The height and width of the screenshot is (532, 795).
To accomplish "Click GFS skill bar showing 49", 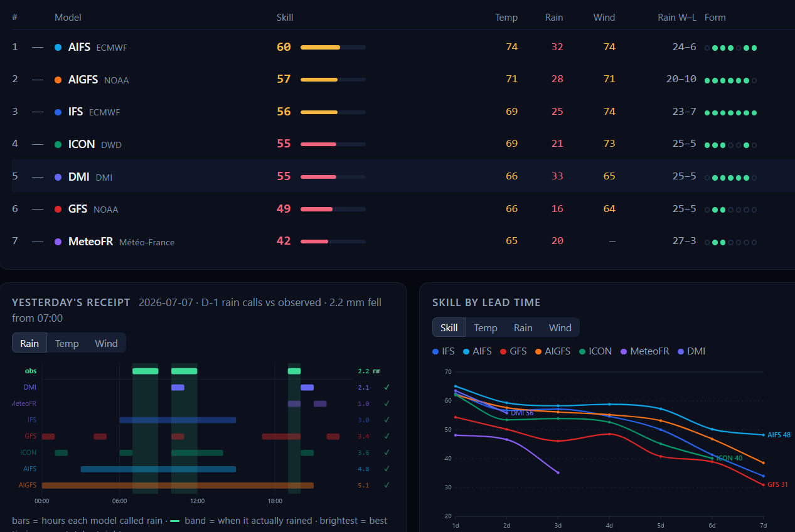I will (x=333, y=209).
